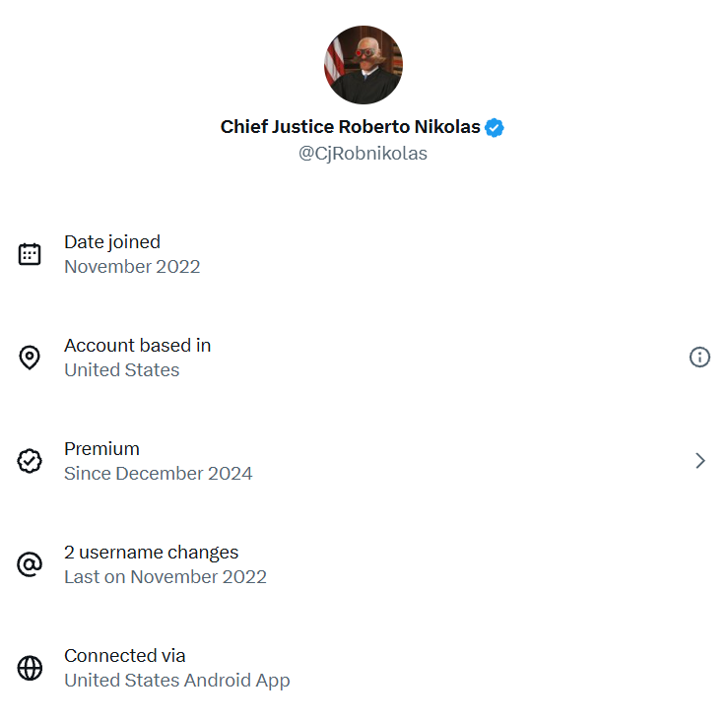The height and width of the screenshot is (721, 728).
Task: Click Last on November 2022 text
Action: (165, 577)
